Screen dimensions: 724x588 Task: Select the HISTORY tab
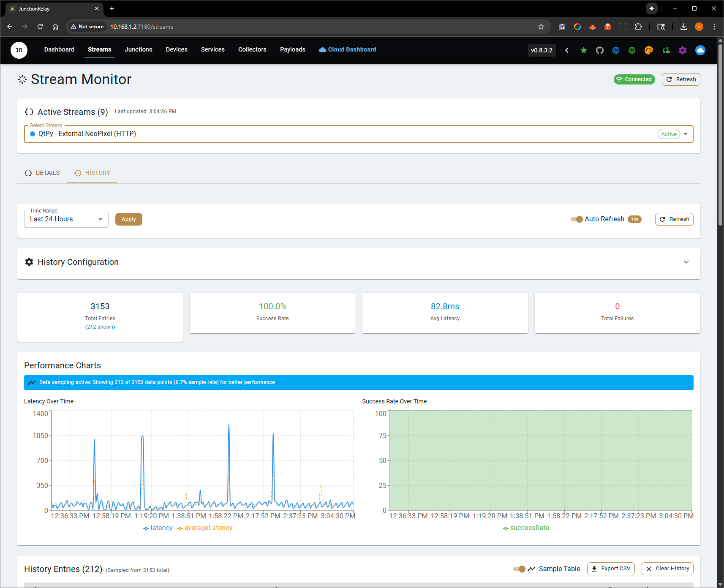click(x=92, y=173)
